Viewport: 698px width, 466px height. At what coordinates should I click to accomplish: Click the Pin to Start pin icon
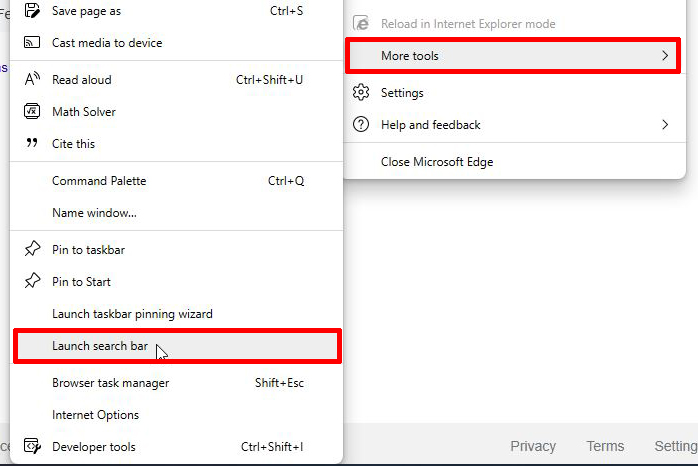32,282
